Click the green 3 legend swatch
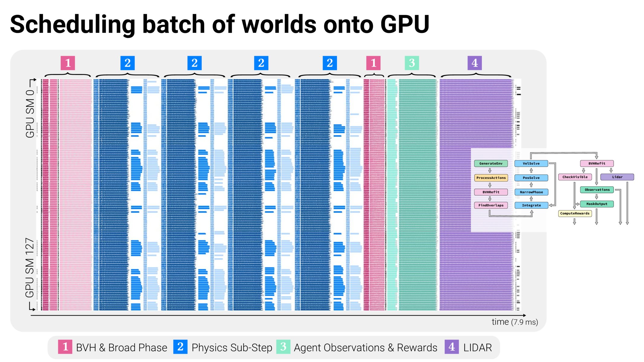The height and width of the screenshot is (362, 644). point(283,347)
